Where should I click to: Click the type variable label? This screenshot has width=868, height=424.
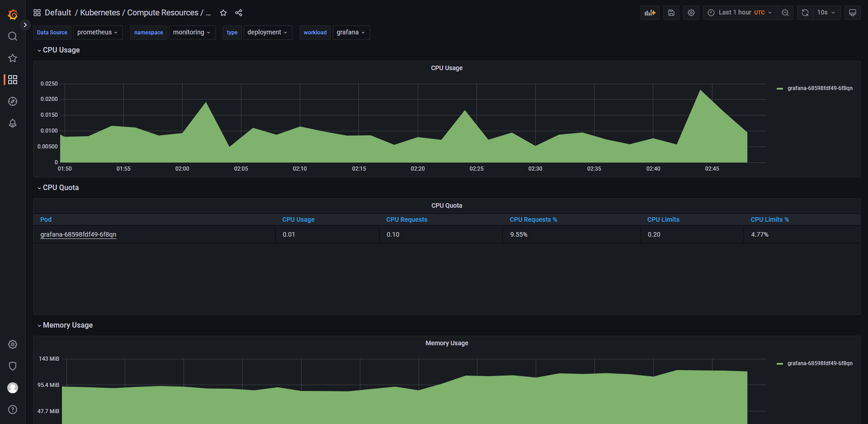232,33
